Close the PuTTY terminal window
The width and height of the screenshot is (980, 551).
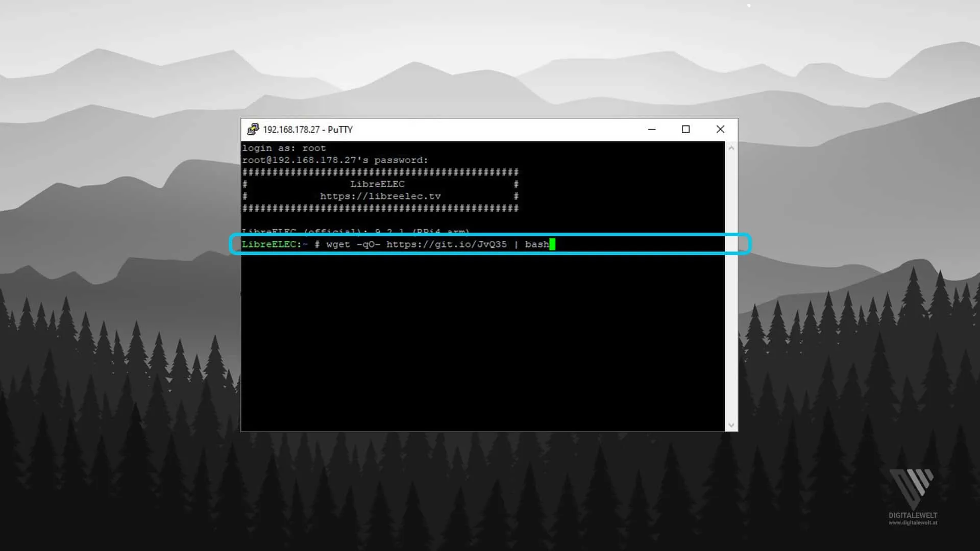click(x=720, y=130)
